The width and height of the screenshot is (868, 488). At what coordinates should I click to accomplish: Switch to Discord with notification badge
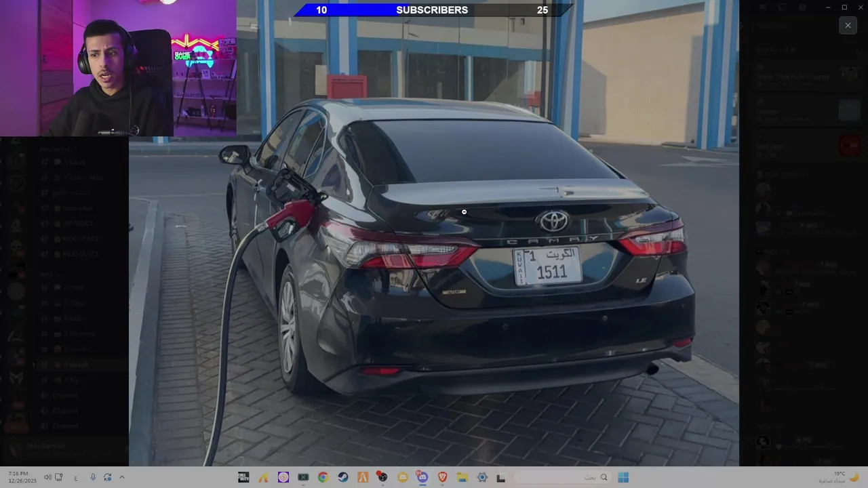click(x=422, y=477)
